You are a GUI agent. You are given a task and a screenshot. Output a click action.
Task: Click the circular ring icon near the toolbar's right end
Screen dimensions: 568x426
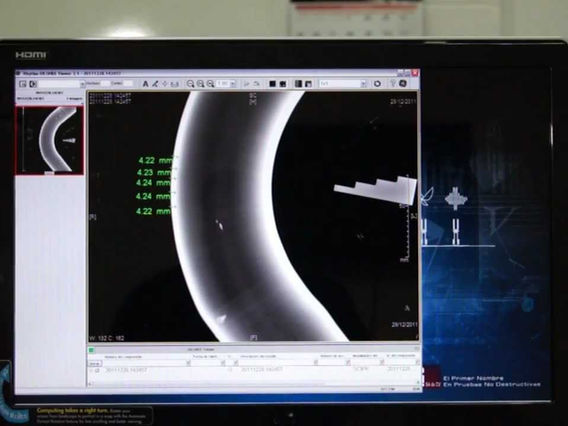click(x=377, y=84)
